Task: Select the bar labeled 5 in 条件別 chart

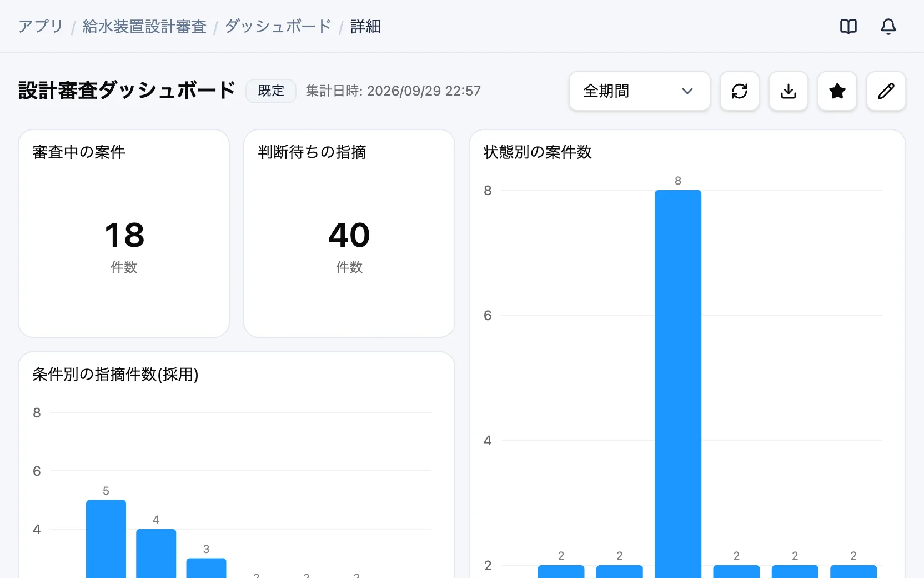Action: click(106, 539)
